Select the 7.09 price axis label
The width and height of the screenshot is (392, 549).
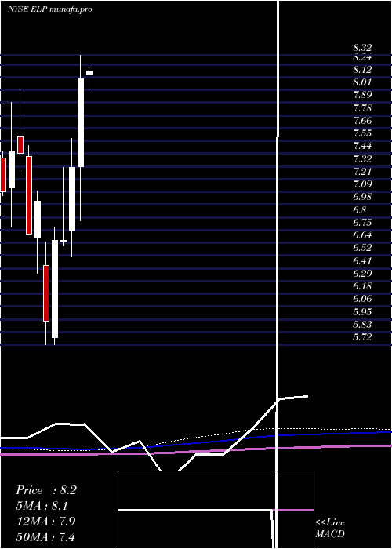pyautogui.click(x=362, y=184)
